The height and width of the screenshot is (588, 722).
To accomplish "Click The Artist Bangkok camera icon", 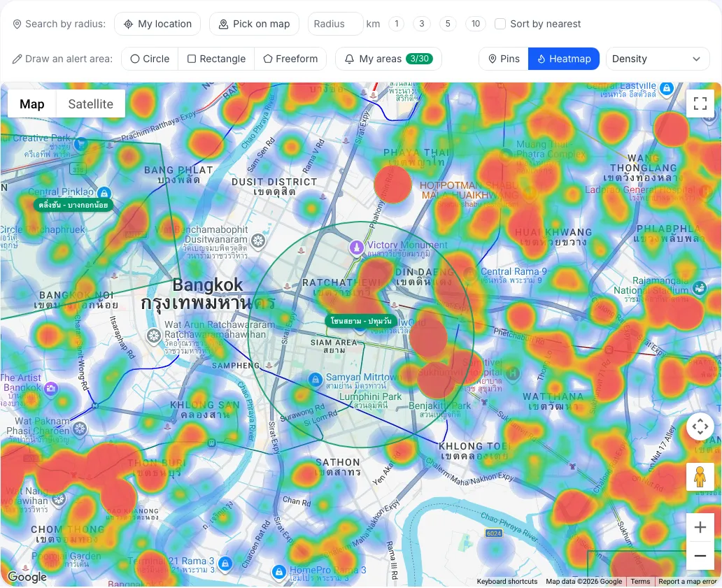I will pos(50,389).
